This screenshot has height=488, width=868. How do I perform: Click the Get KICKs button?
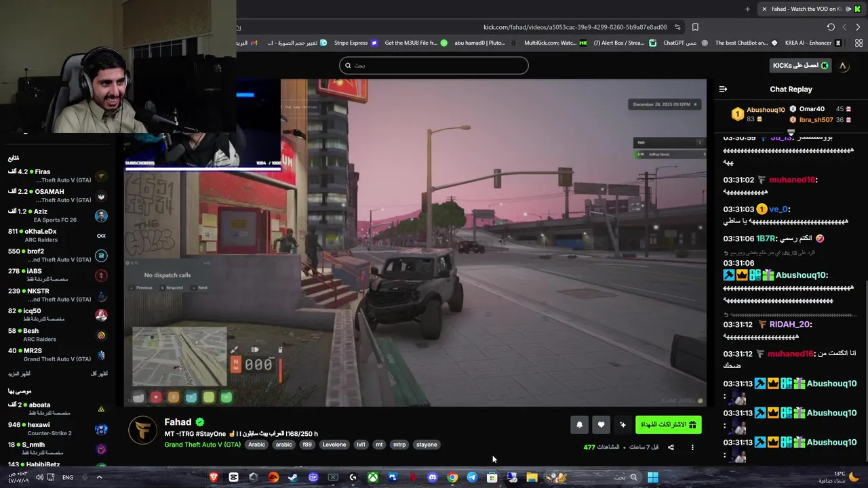pos(801,66)
